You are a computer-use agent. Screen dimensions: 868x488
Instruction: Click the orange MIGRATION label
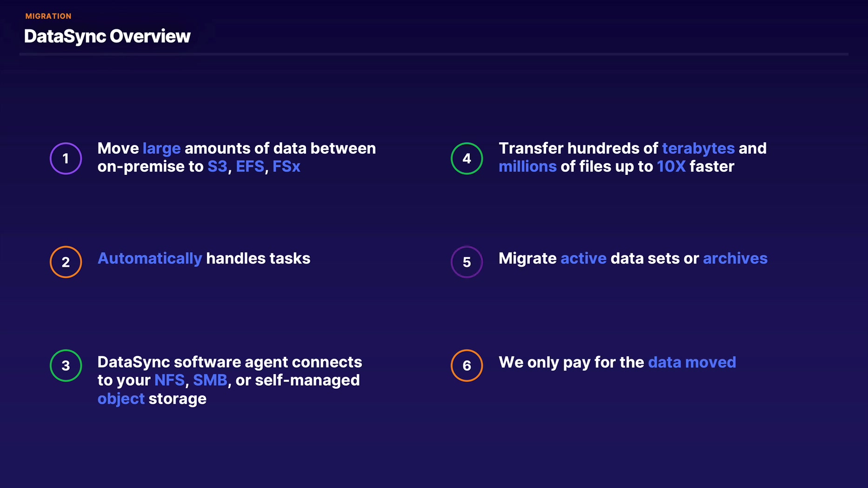point(48,16)
